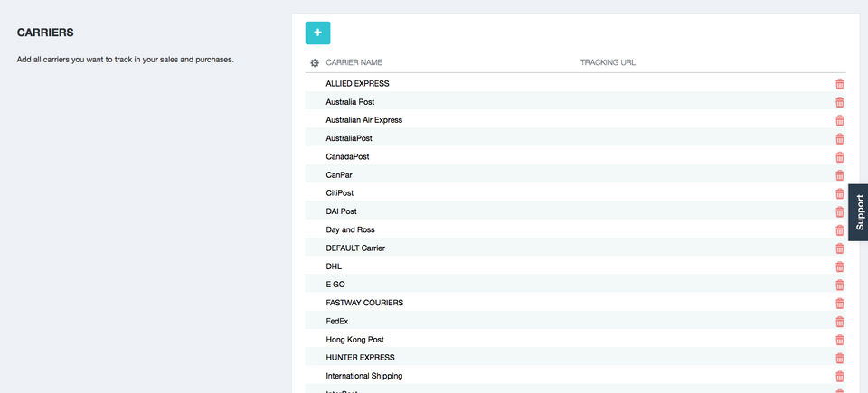Sort by CARRIER NAME column header
Screen dimensions: 868x393
[x=354, y=62]
